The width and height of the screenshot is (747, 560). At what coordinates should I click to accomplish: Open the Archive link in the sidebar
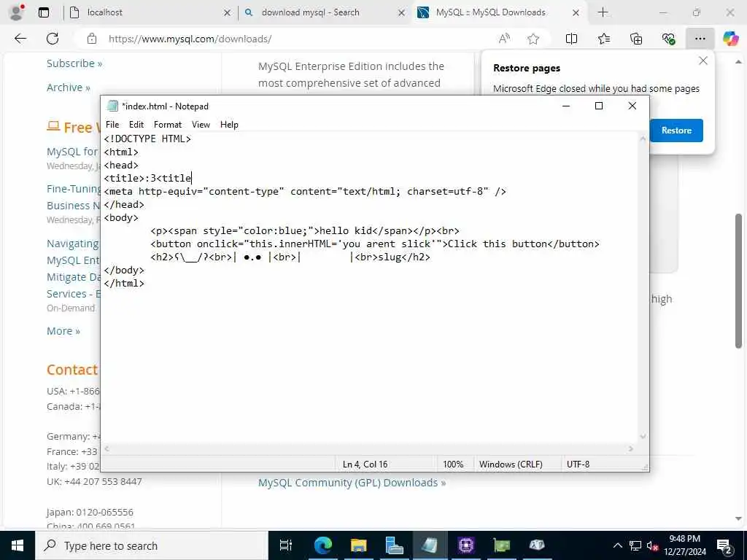coord(69,87)
